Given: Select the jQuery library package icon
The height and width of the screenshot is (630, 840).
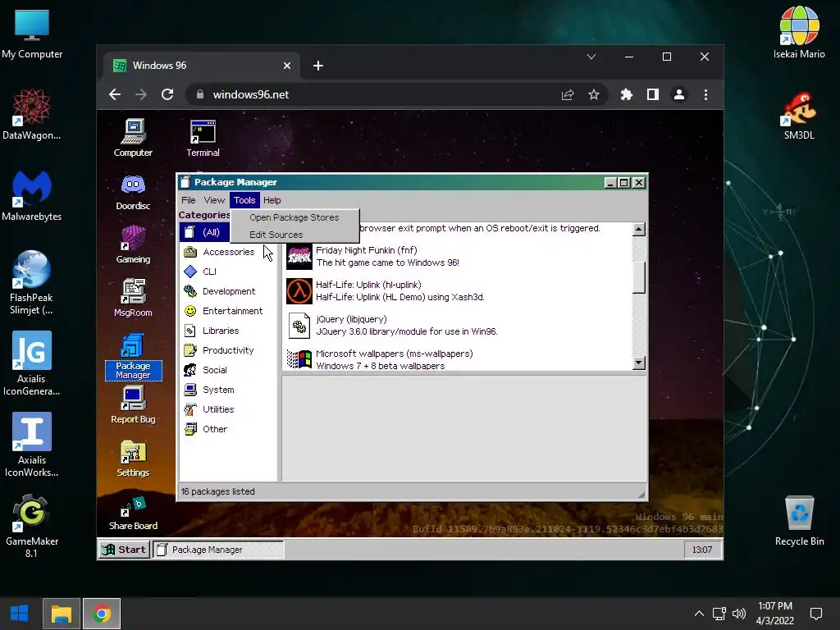Looking at the screenshot, I should click(299, 325).
